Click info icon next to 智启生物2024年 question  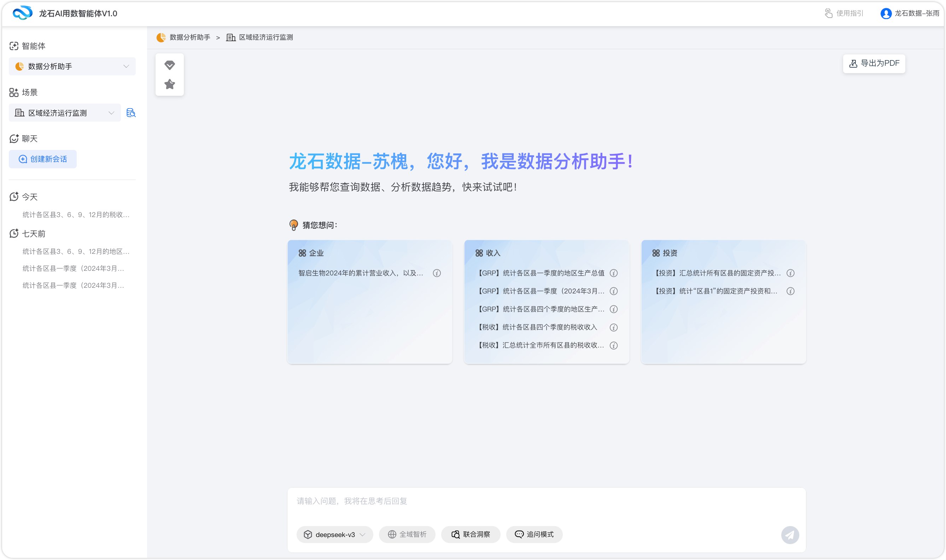(437, 273)
